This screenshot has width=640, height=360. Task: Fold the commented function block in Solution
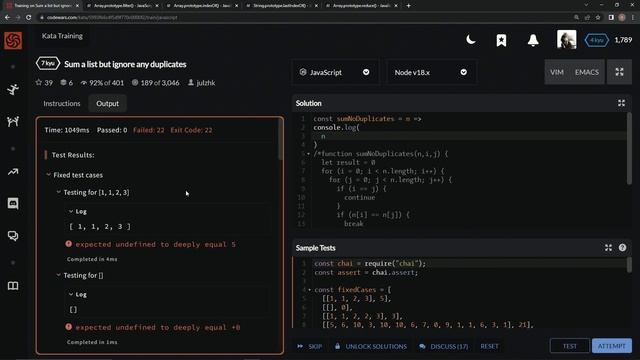pyautogui.click(x=308, y=154)
